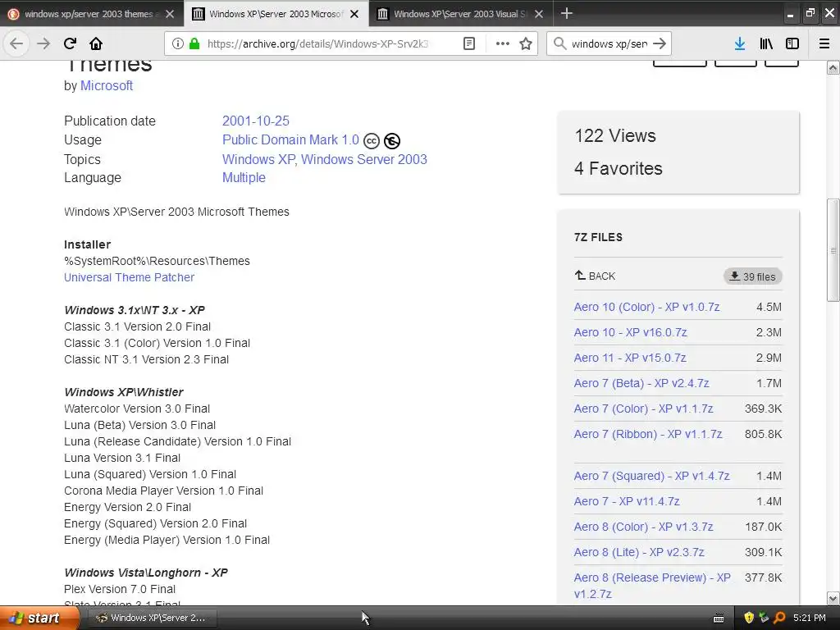840x630 pixels.
Task: Download Aero 10 (Color) - XP v1.0.7z
Action: (x=646, y=307)
